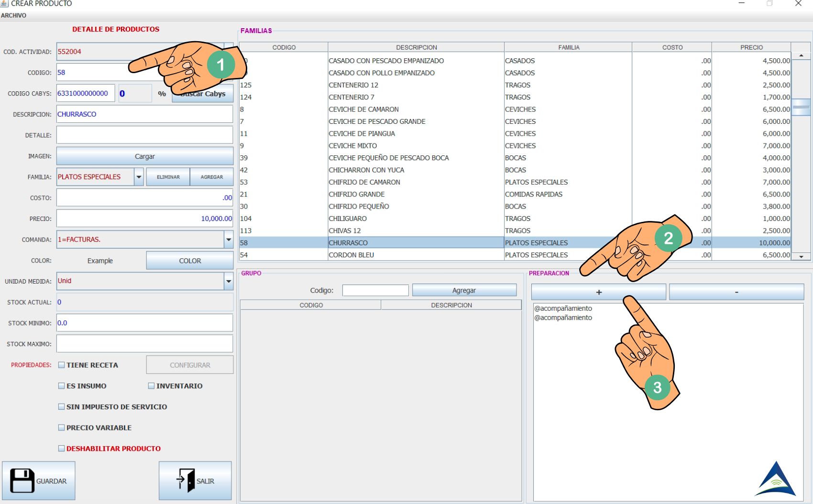Click the exit door Salir icon
This screenshot has width=813, height=504.
pos(186,480)
